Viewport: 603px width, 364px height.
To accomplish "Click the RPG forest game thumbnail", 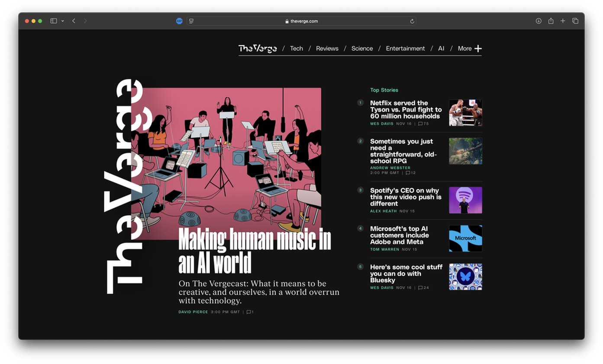I will point(465,151).
